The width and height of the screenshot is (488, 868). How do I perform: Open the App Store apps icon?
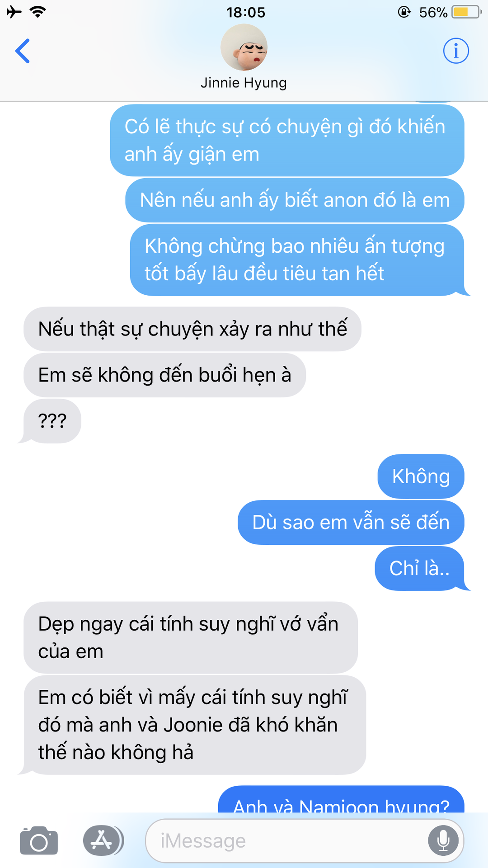(102, 841)
